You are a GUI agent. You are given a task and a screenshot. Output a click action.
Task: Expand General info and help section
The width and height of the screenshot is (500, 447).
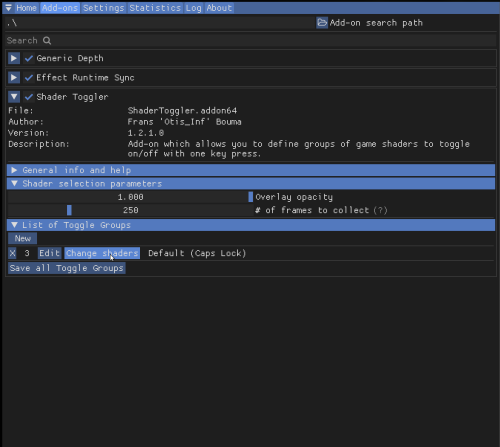point(251,170)
